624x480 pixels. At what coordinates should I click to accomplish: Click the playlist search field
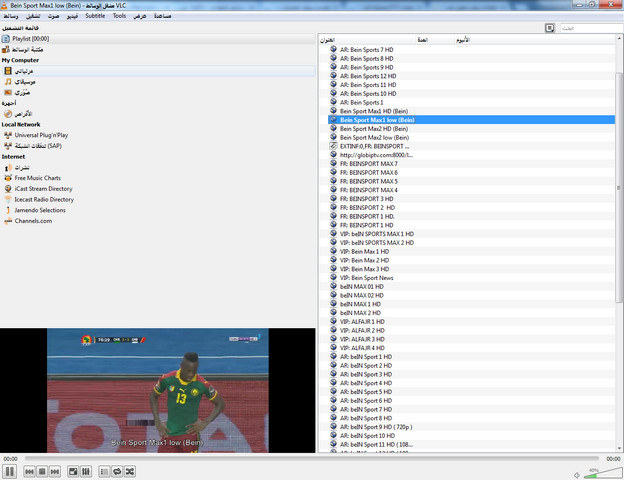pyautogui.click(x=587, y=28)
